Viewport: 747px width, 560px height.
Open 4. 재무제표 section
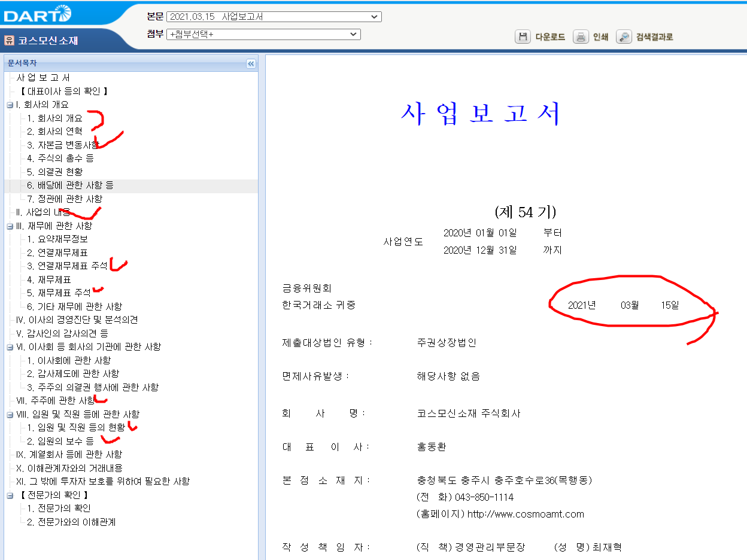49,279
